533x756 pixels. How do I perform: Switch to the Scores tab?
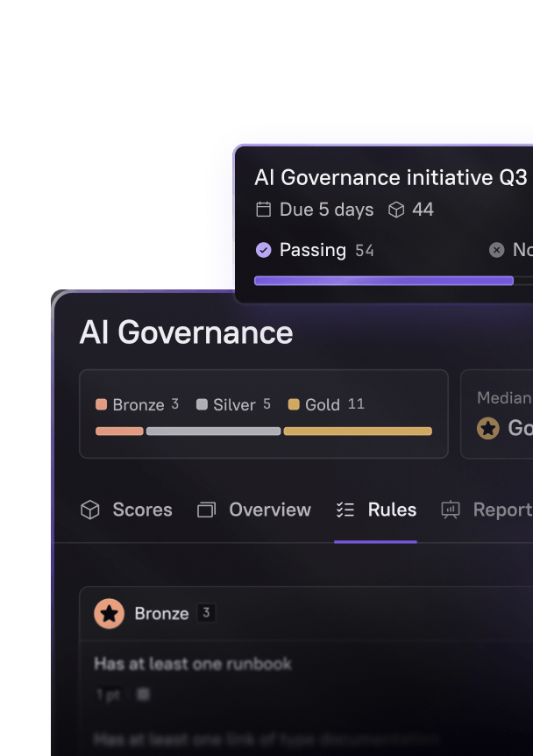pyautogui.click(x=141, y=510)
